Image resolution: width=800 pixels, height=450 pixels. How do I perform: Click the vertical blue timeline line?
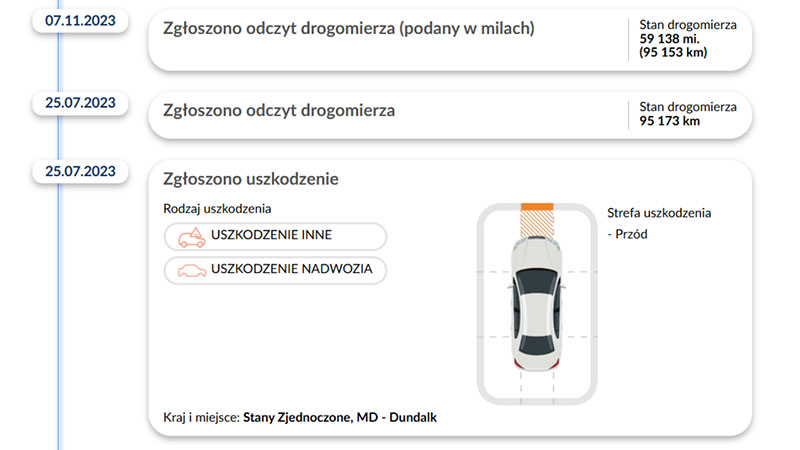click(60, 300)
